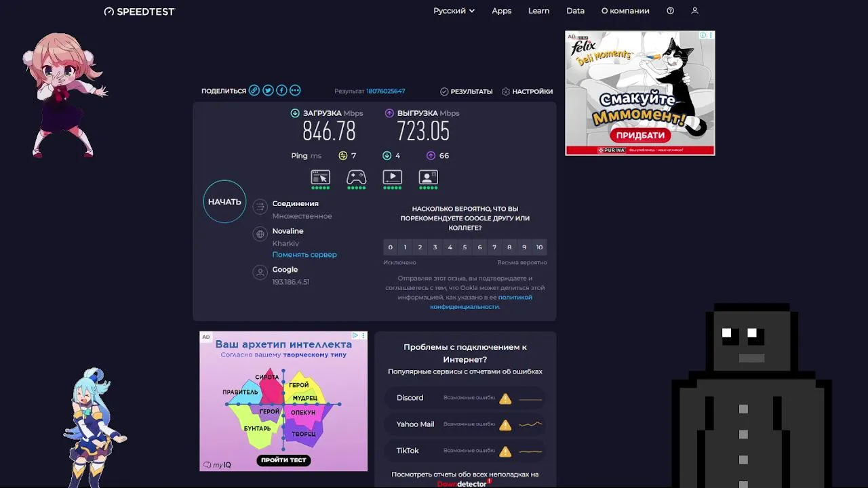
Task: Open result ID 18076025647 link
Action: click(x=386, y=91)
